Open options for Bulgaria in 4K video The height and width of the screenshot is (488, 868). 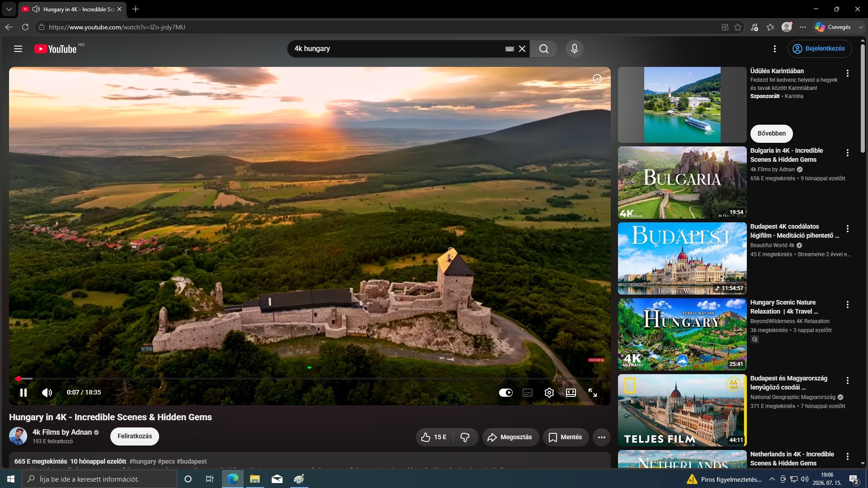(848, 153)
